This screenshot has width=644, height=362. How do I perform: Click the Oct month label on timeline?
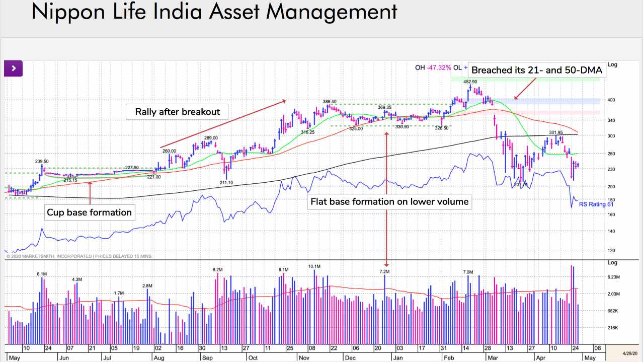(x=253, y=357)
